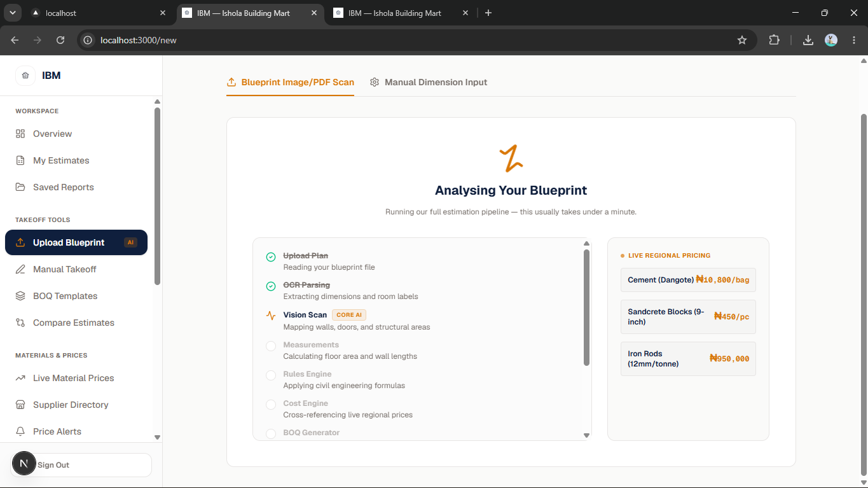Viewport: 868px width, 488px height.
Task: Click the Vision Scan activity pulse icon
Action: point(271,316)
